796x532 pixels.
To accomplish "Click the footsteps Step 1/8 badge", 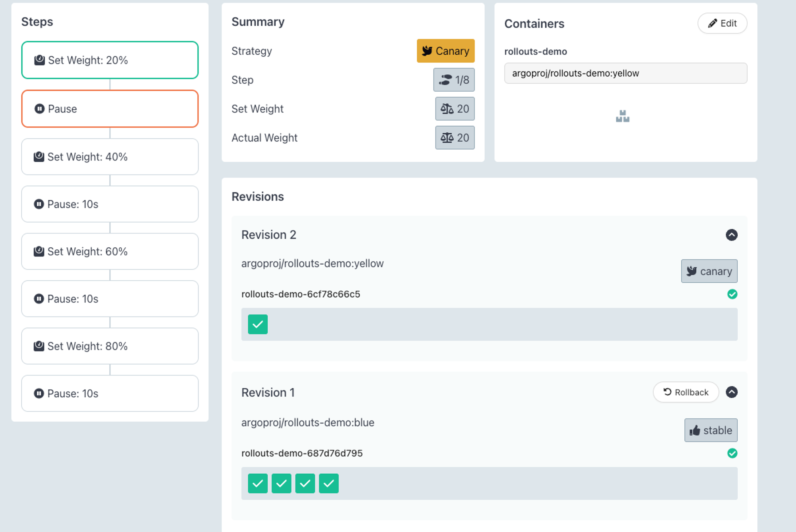I will tap(453, 80).
